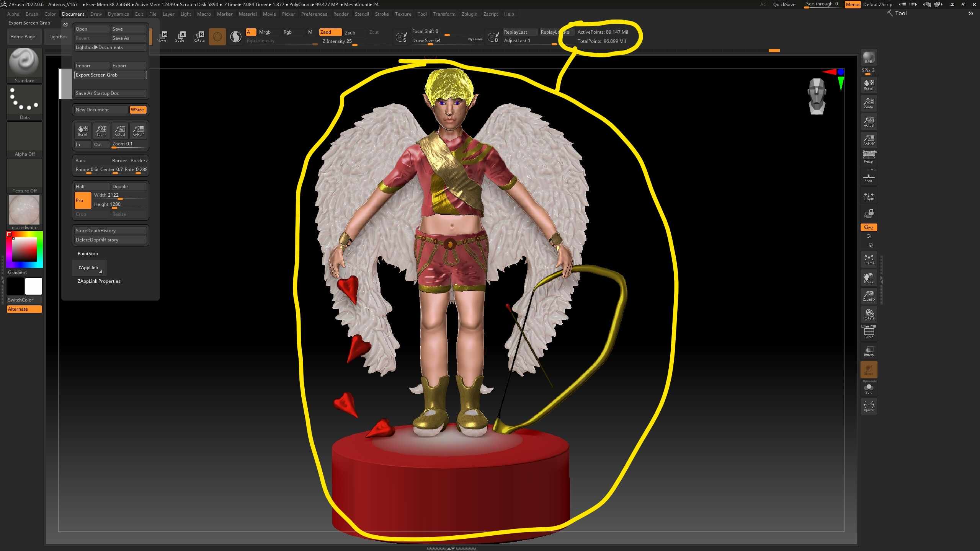Select the Rotate tool
This screenshot has height=551, width=980.
click(199, 36)
